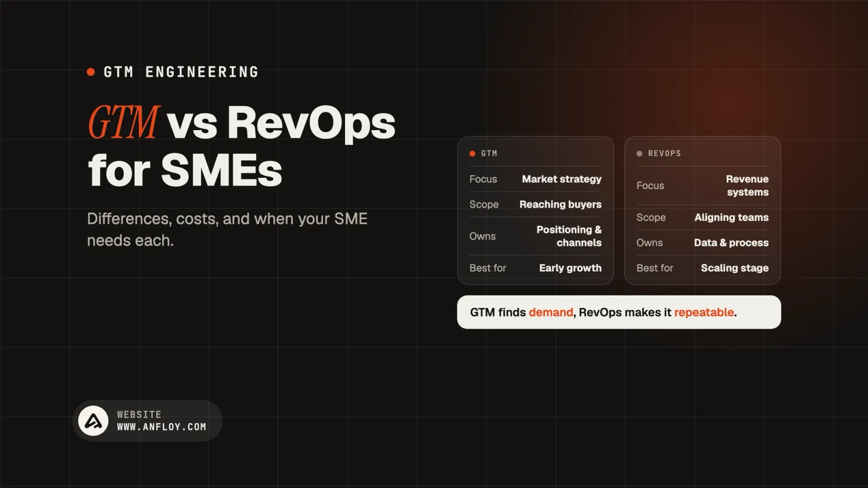Click the Anfloy logo icon

(x=93, y=421)
